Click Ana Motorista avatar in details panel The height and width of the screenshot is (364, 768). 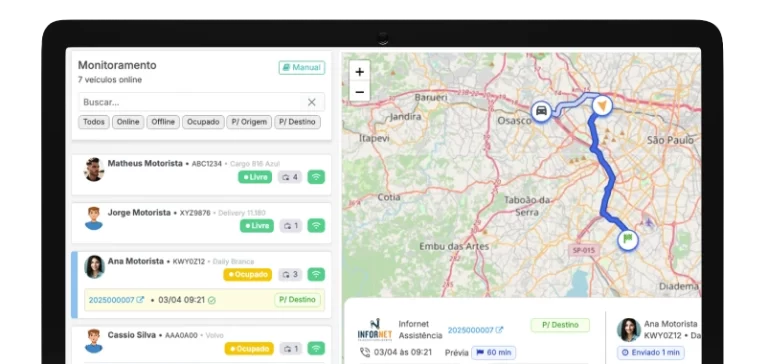629,330
